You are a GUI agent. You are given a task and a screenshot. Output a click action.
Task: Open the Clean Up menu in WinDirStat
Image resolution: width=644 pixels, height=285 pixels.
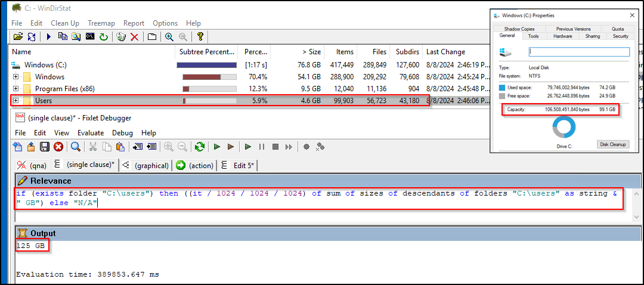[65, 23]
